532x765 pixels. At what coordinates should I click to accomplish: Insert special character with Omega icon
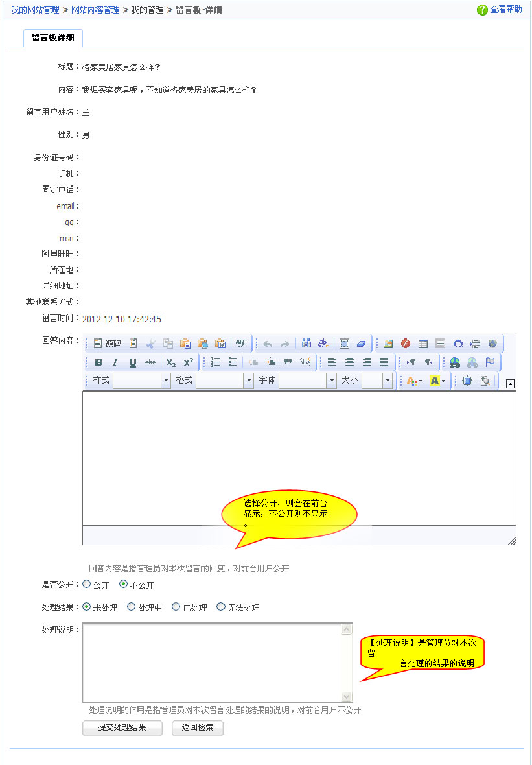(458, 344)
